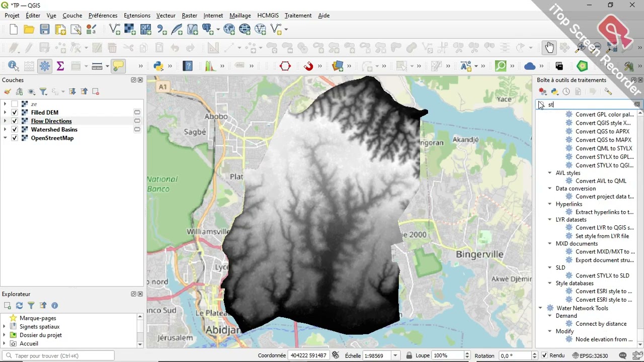Image resolution: width=644 pixels, height=362 pixels.
Task: Collapse the AVL styles group
Action: click(550, 173)
